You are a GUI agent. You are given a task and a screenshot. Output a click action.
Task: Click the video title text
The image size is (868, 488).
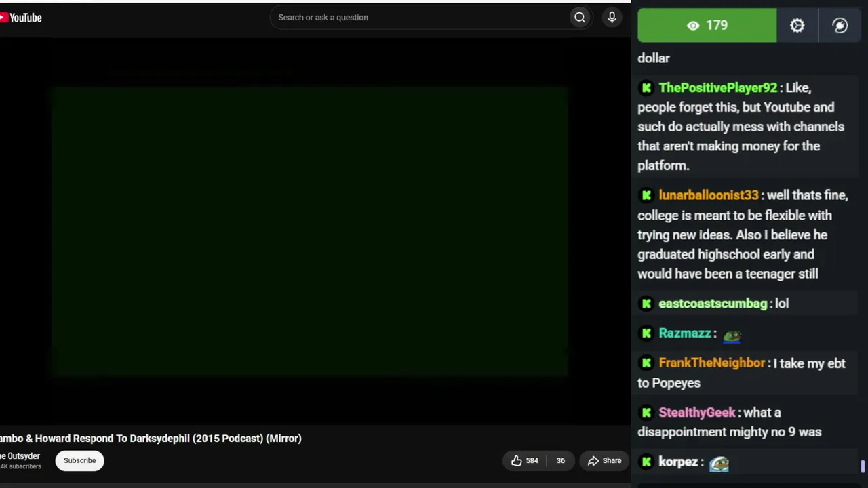(151, 439)
